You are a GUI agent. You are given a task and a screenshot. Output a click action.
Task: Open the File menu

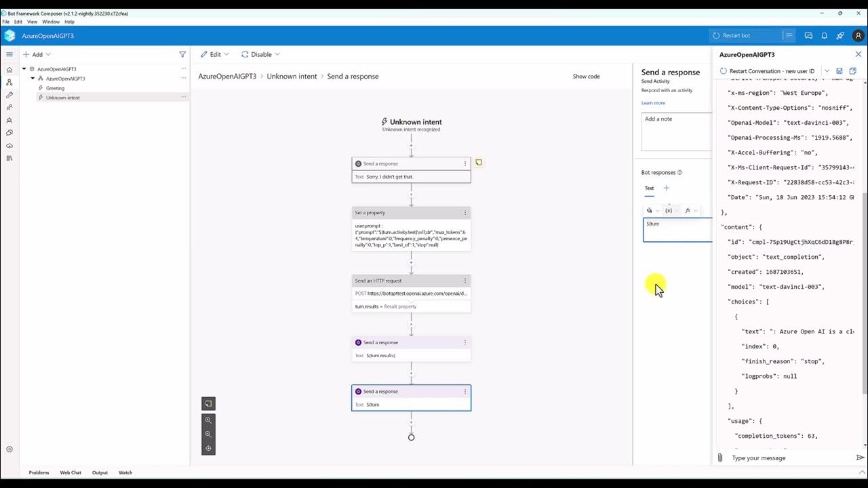pos(6,22)
